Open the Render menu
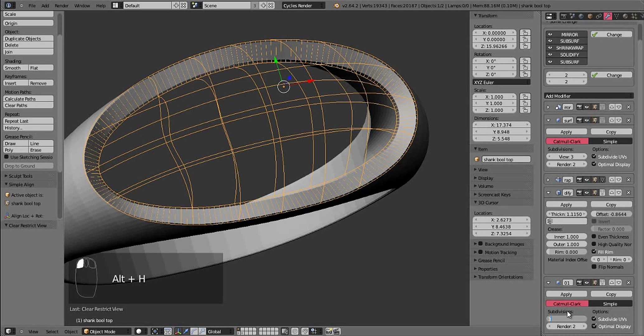This screenshot has width=644, height=336. pyautogui.click(x=61, y=6)
